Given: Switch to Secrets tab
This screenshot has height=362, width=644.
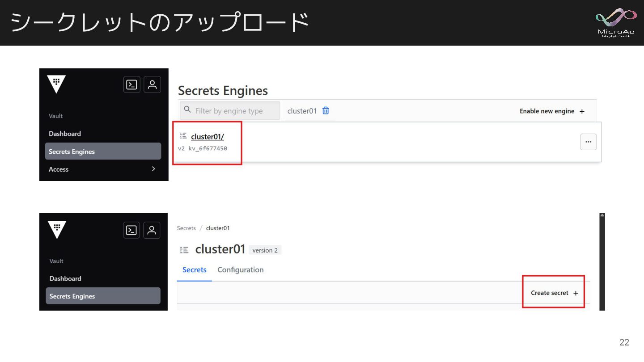Looking at the screenshot, I should pyautogui.click(x=195, y=270).
